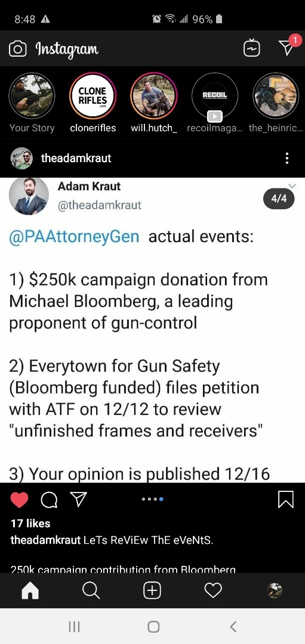Tap the @PAAttorneyGen mention
The width and height of the screenshot is (305, 644).
[x=75, y=237]
